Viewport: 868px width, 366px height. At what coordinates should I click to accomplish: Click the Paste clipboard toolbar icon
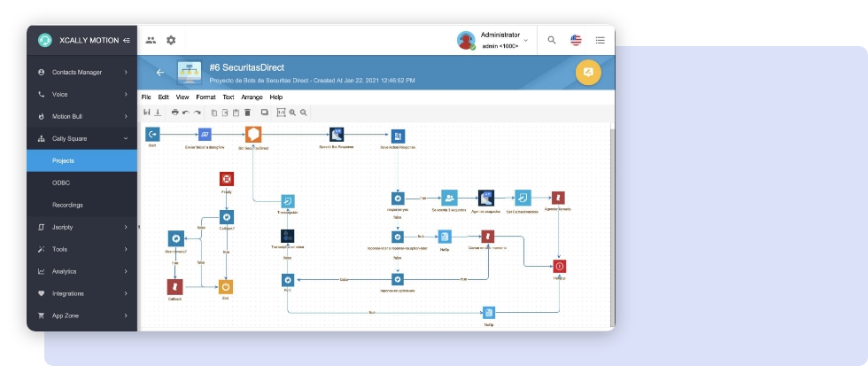pyautogui.click(x=236, y=113)
